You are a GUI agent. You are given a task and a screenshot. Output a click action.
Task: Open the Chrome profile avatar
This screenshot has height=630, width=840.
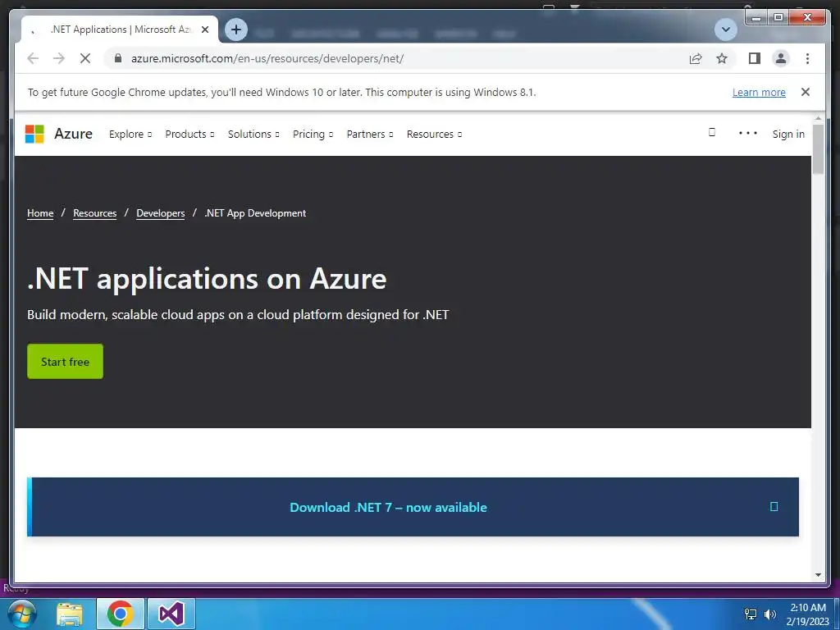781,58
